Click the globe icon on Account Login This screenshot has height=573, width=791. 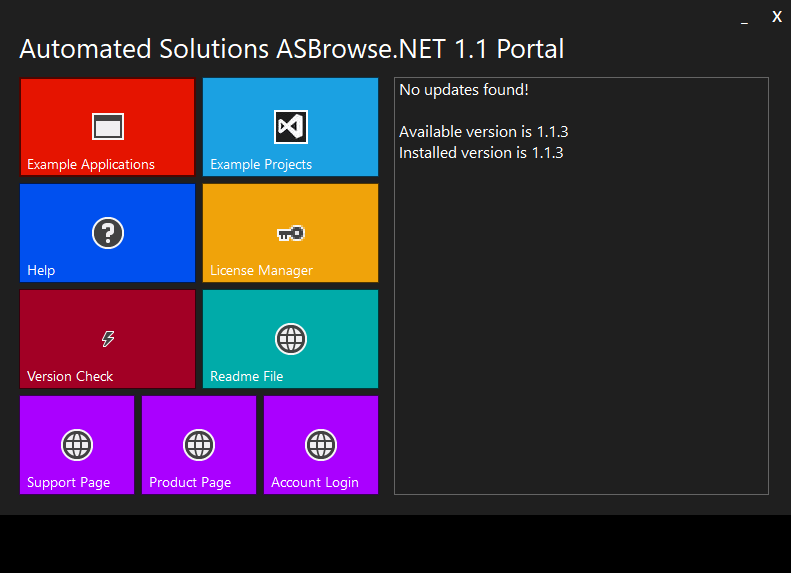point(321,445)
